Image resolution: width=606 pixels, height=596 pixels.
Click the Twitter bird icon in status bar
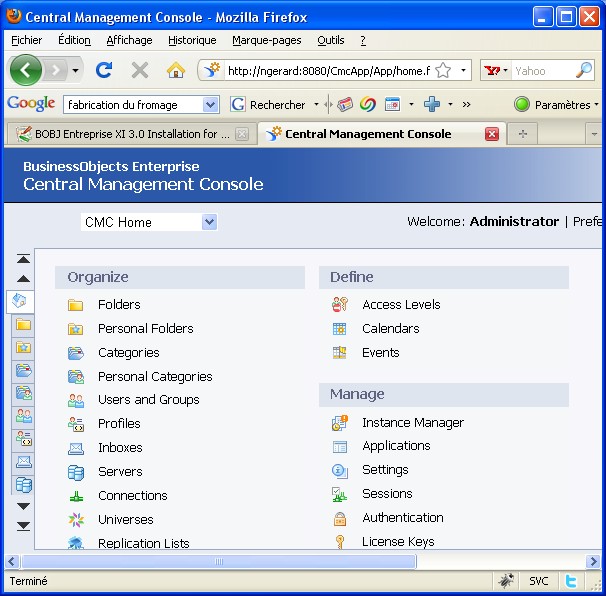pos(571,581)
